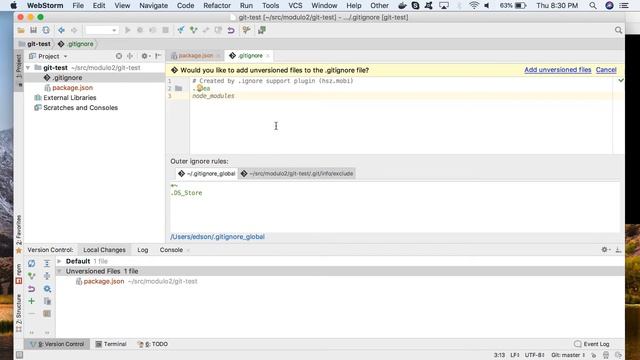Viewport: 640px width, 360px height.
Task: Switch to the Log tab
Action: coord(142,250)
